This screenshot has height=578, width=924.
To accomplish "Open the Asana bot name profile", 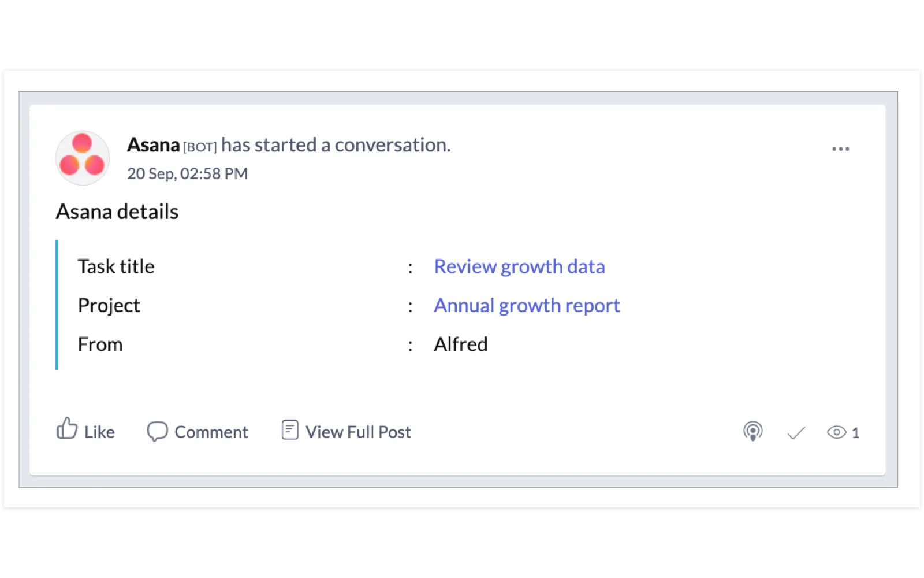I will [153, 145].
